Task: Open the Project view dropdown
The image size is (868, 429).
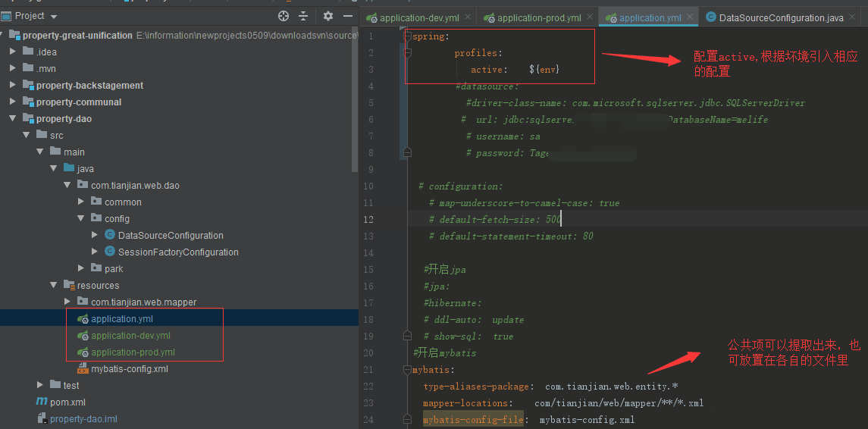Action: (x=54, y=16)
